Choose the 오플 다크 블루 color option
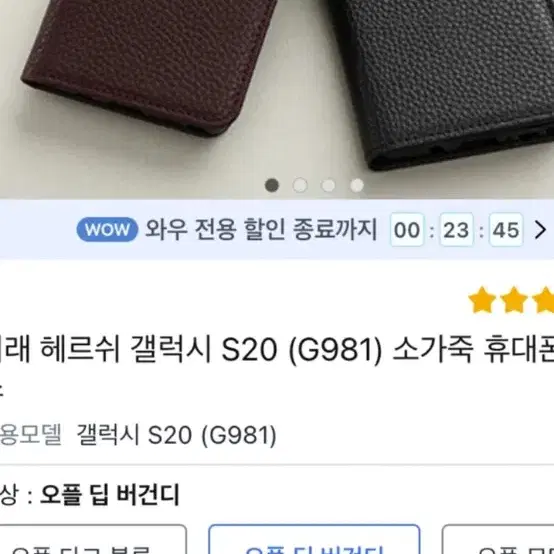554x554 pixels. 93,540
